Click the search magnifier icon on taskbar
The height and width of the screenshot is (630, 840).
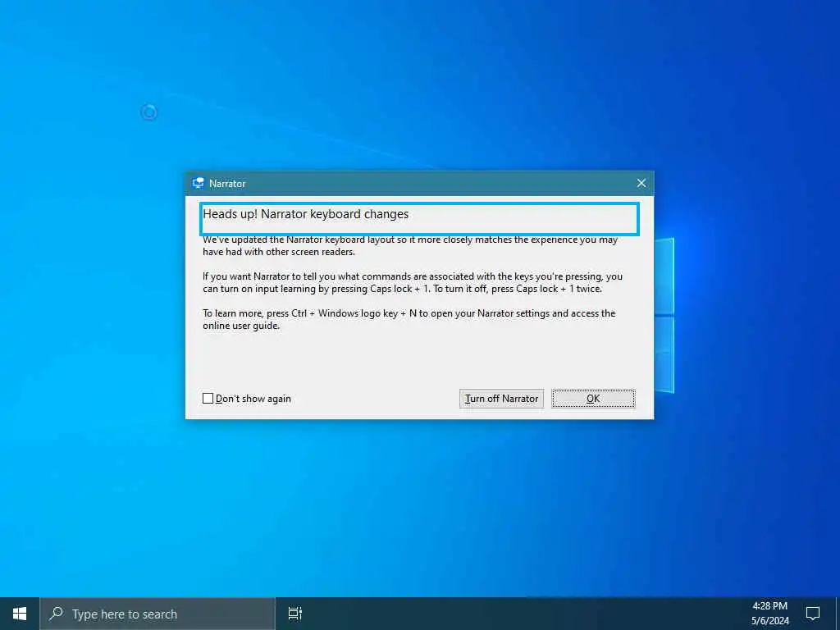(56, 613)
